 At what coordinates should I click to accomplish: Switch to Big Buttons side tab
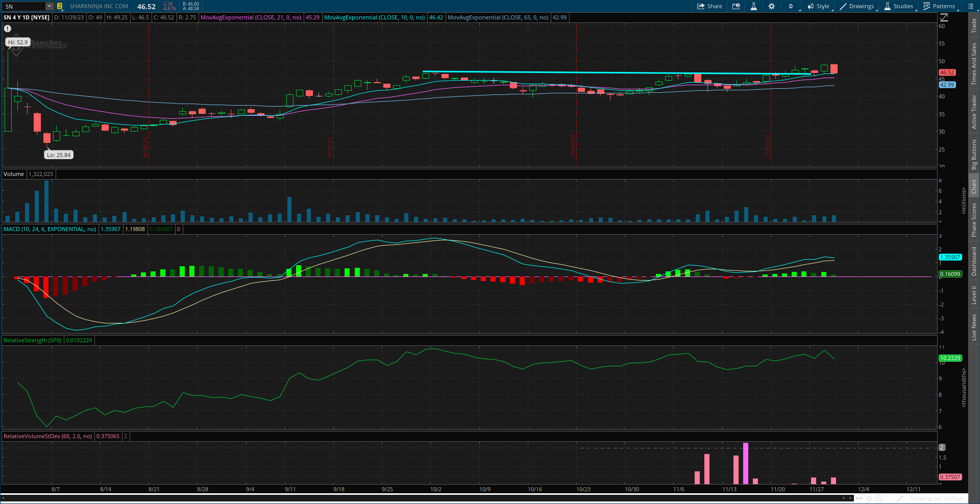click(974, 154)
